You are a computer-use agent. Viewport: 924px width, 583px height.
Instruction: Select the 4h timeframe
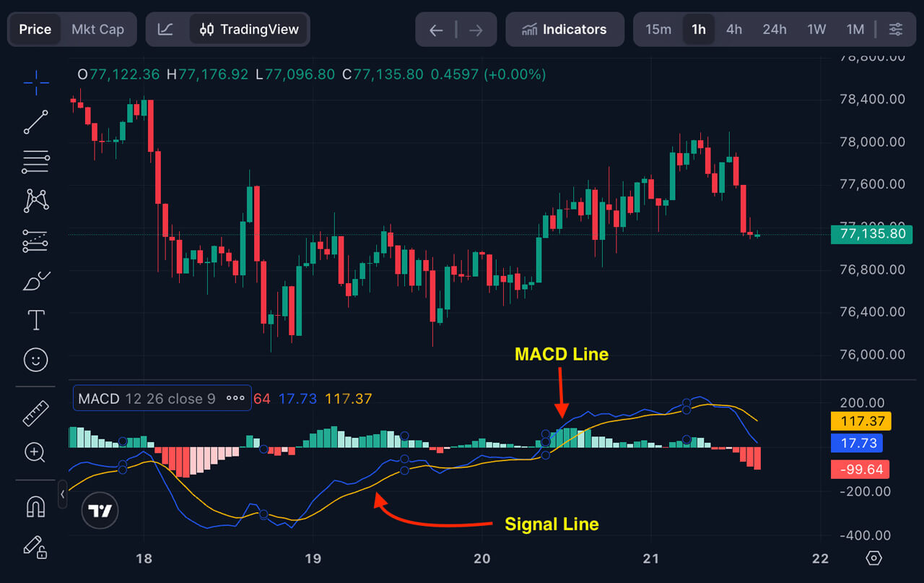734,30
